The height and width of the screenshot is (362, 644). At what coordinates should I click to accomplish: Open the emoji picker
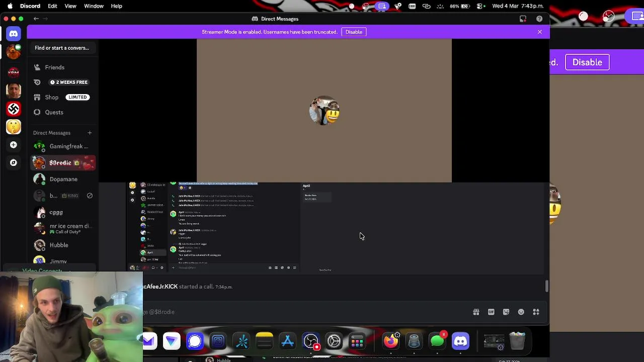[521, 312]
